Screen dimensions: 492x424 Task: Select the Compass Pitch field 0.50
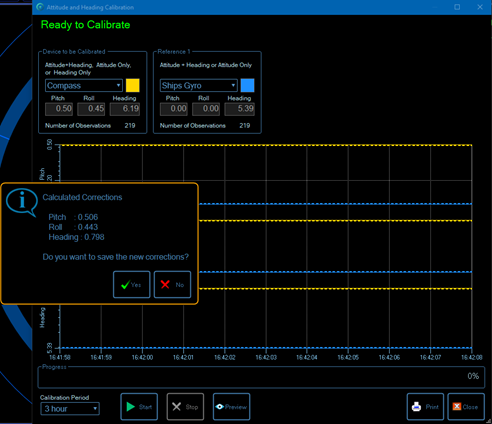pyautogui.click(x=59, y=109)
